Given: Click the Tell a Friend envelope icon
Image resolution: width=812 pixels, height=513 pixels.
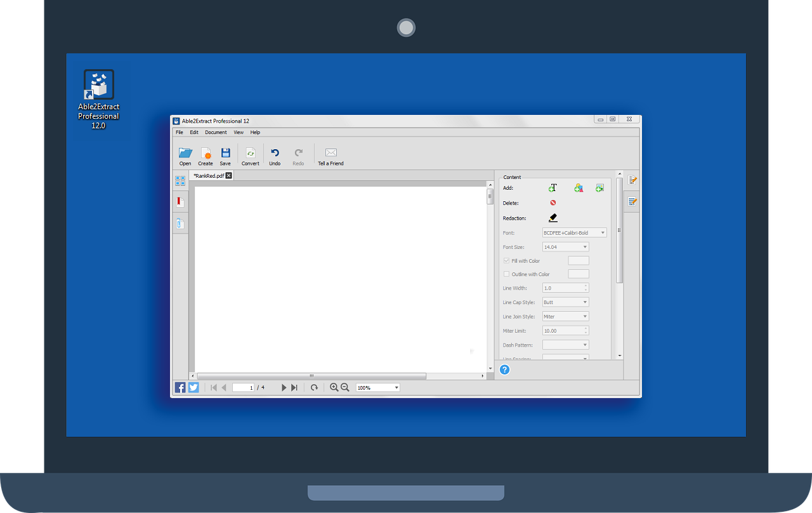Looking at the screenshot, I should [331, 152].
